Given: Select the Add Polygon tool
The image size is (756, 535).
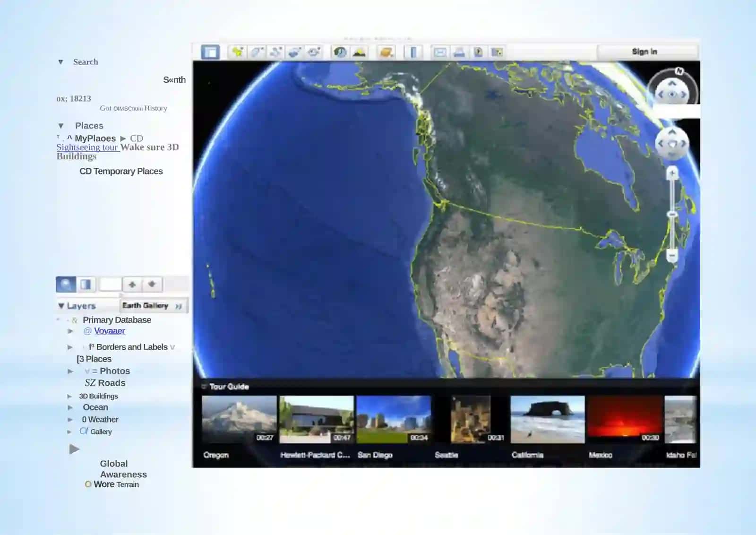Looking at the screenshot, I should pyautogui.click(x=257, y=52).
